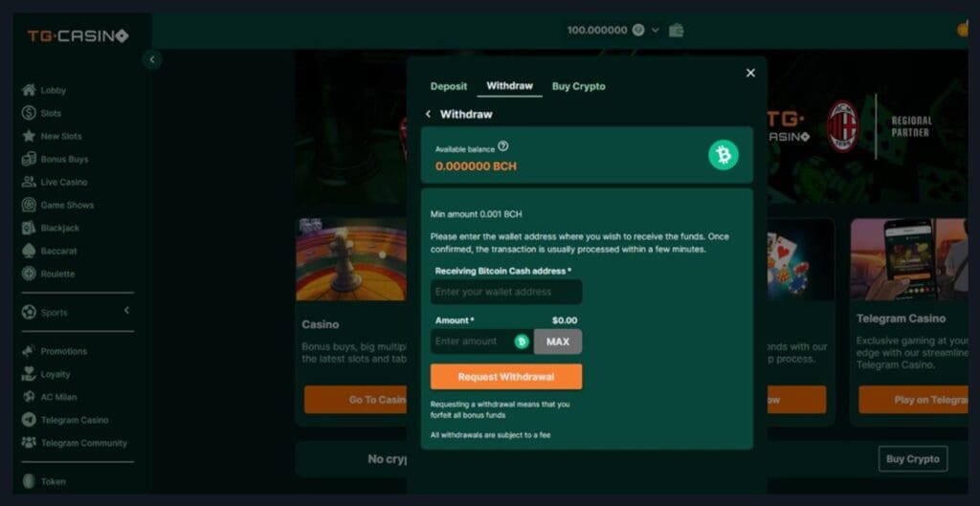This screenshot has height=506, width=980.
Task: Click the Roulette wheel icon
Action: point(29,274)
